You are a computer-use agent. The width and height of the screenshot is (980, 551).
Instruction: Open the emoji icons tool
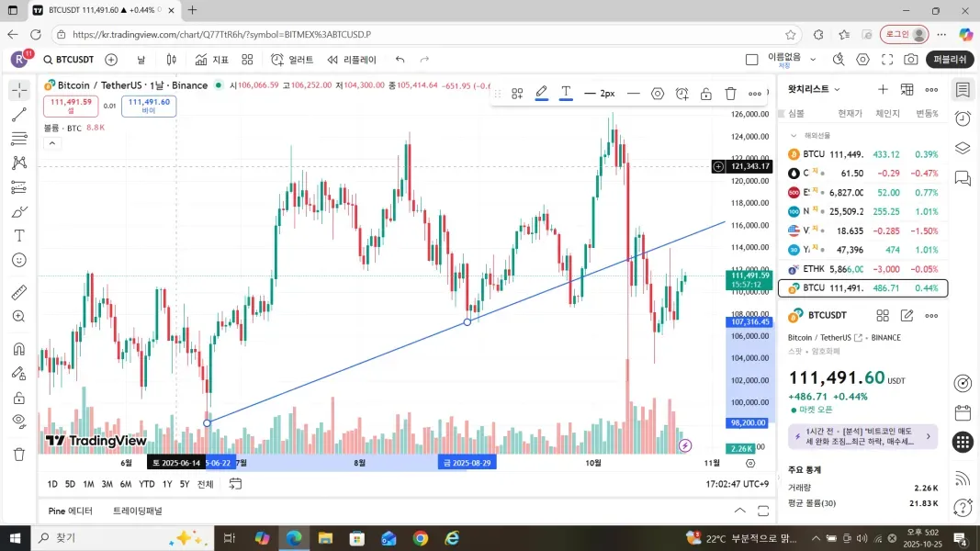pyautogui.click(x=18, y=260)
